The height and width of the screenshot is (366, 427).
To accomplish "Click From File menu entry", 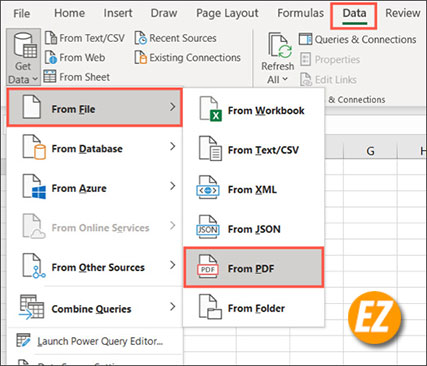I will coord(94,108).
